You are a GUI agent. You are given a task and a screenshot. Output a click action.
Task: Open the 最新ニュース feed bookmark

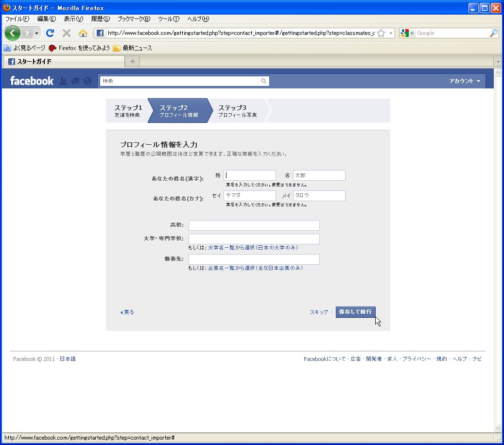click(132, 48)
